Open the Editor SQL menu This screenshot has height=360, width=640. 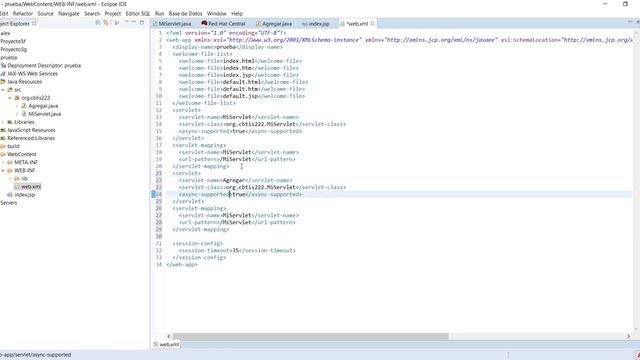click(x=138, y=13)
